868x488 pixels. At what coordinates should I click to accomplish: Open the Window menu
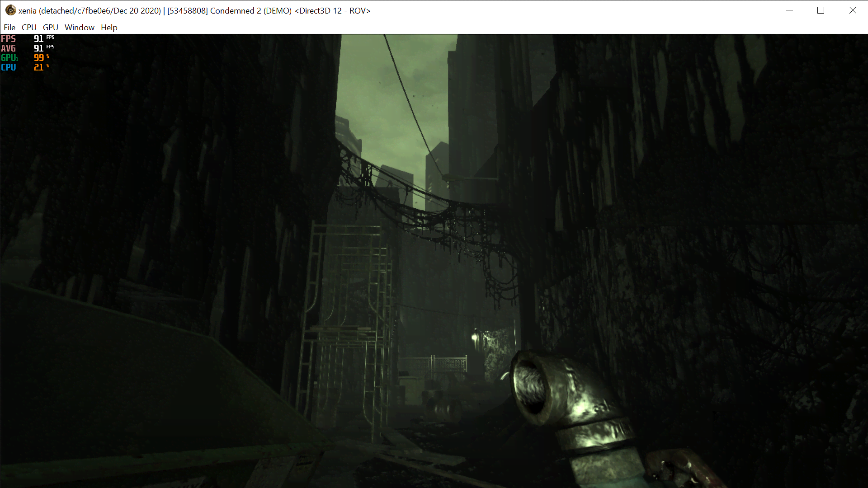pyautogui.click(x=80, y=27)
